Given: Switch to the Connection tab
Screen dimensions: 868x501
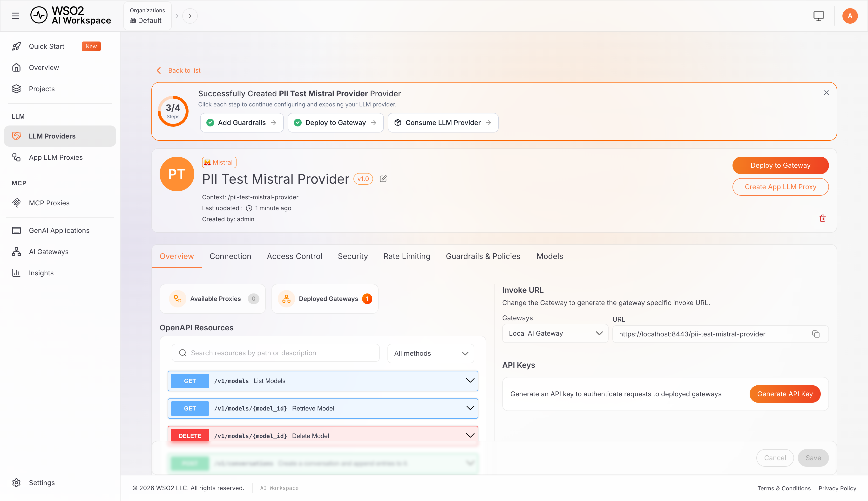Looking at the screenshot, I should point(230,256).
